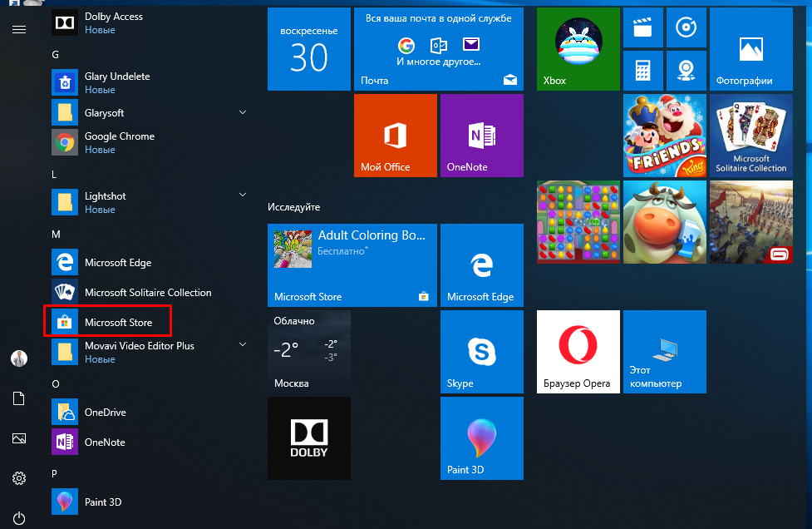This screenshot has height=529, width=812.
Task: Launch the Film & TV tile
Action: [x=642, y=27]
